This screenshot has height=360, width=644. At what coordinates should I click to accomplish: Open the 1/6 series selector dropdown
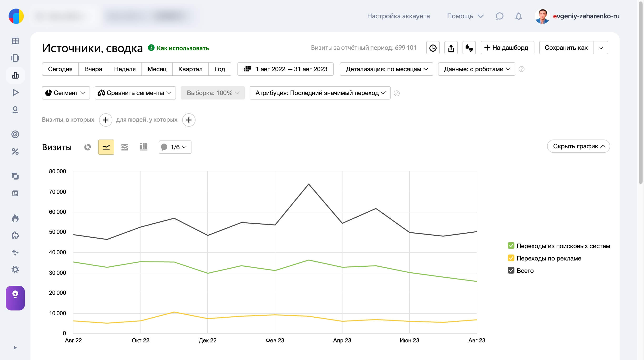(x=175, y=147)
